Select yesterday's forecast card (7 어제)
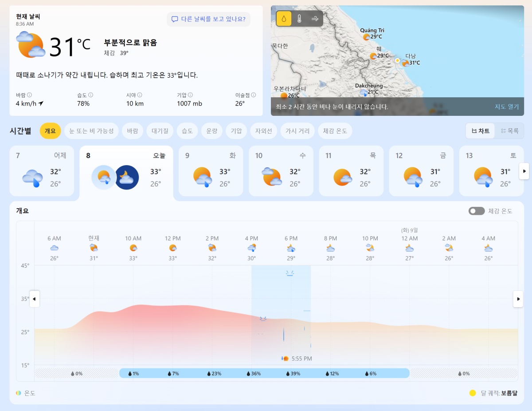This screenshot has width=532, height=411. 42,171
